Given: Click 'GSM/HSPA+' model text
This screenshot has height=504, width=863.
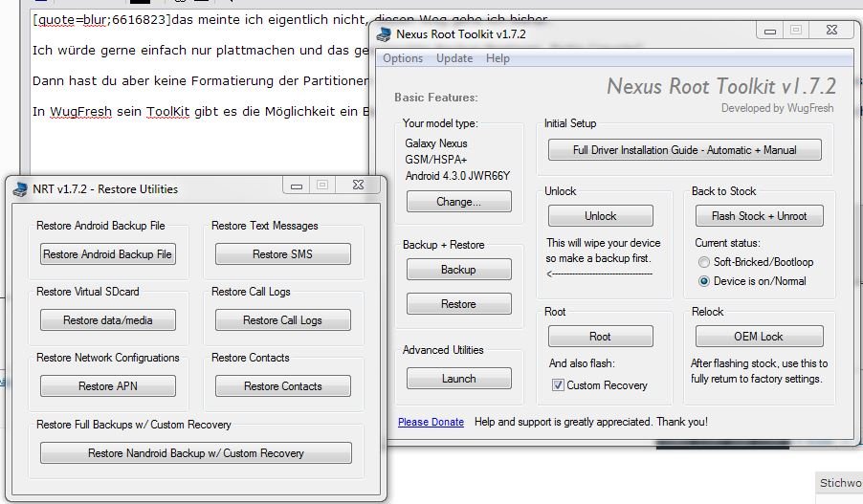Looking at the screenshot, I should 436,160.
